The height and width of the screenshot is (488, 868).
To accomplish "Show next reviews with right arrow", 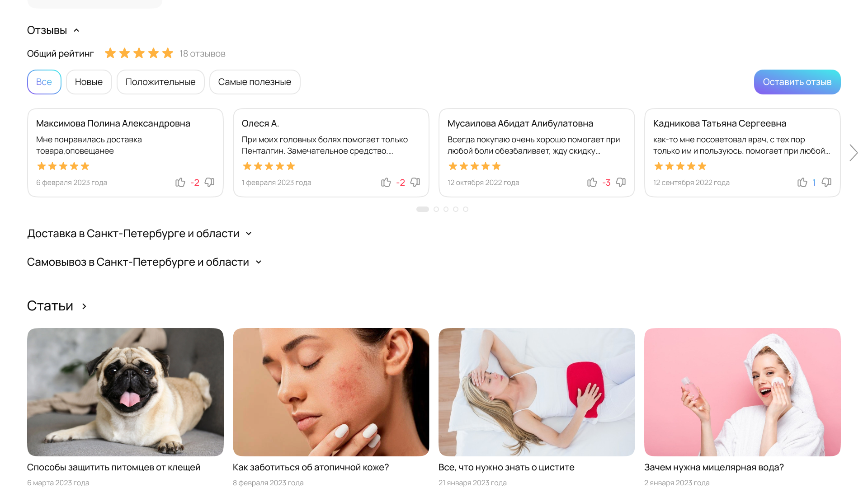I will [x=853, y=153].
